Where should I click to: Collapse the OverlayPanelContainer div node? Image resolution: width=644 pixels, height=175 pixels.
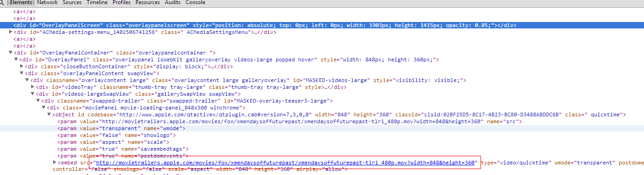pyautogui.click(x=11, y=53)
